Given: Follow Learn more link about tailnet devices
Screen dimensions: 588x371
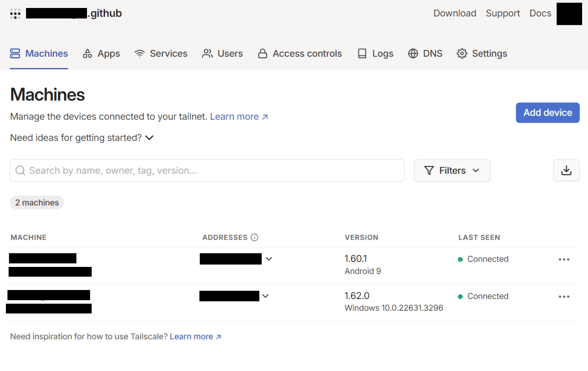Looking at the screenshot, I should [x=239, y=117].
